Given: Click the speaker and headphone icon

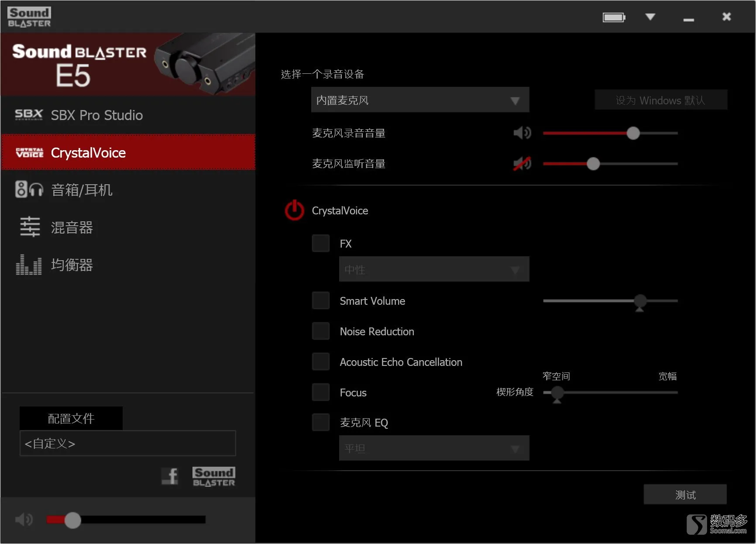Looking at the screenshot, I should point(29,189).
